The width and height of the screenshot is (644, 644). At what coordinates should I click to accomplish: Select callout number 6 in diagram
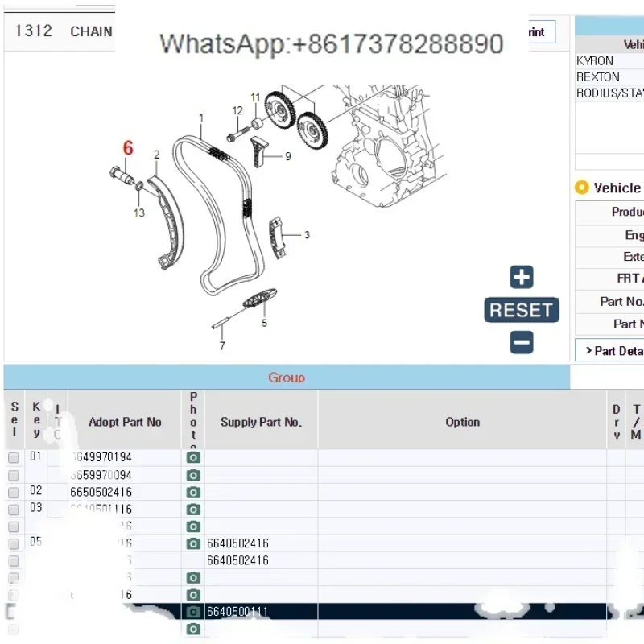coord(128,148)
